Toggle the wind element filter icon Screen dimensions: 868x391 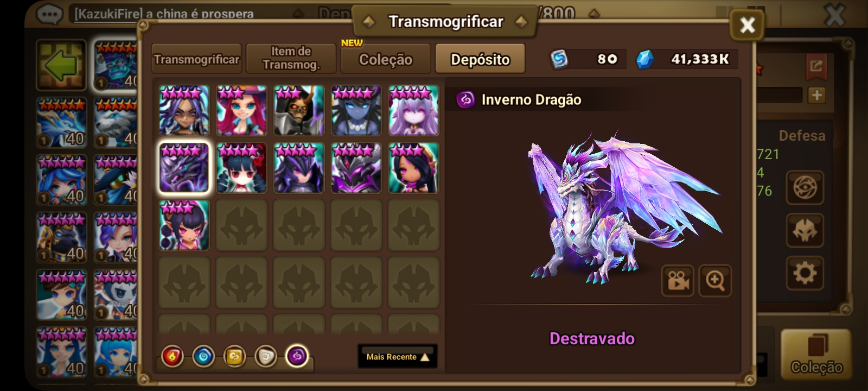[x=234, y=357]
